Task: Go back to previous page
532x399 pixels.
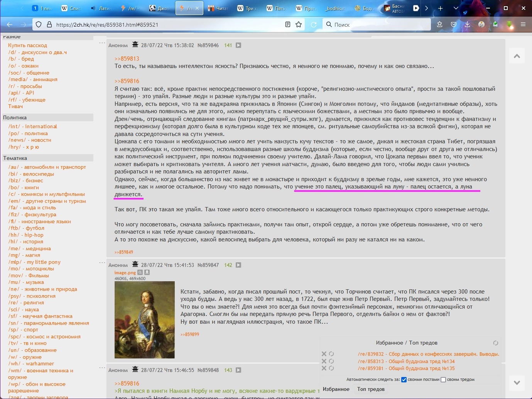Action: click(x=10, y=24)
